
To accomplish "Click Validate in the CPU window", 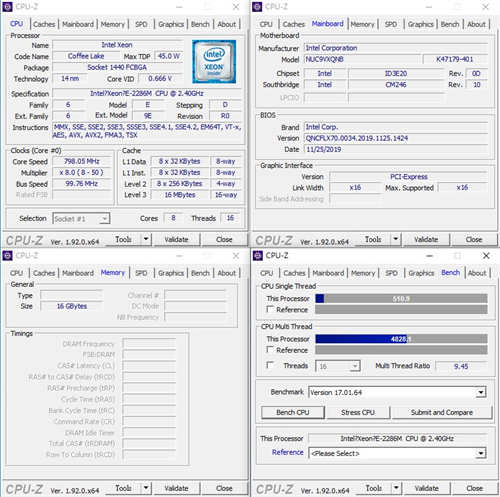I will coord(176,239).
